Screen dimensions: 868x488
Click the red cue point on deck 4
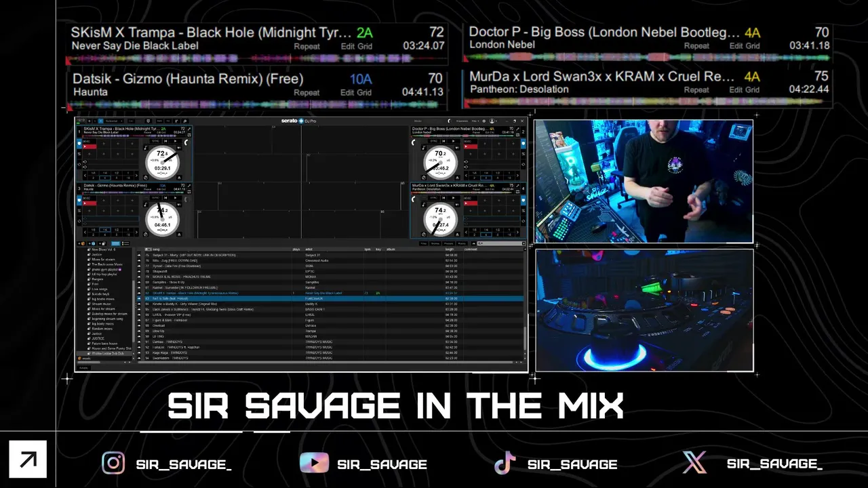point(471,203)
